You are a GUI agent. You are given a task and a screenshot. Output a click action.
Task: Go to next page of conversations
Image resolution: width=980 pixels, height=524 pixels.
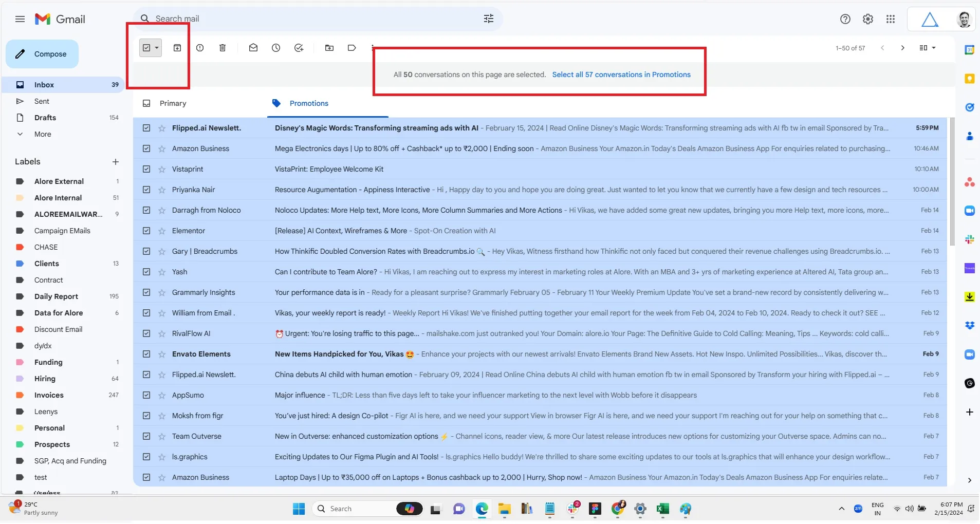point(903,48)
